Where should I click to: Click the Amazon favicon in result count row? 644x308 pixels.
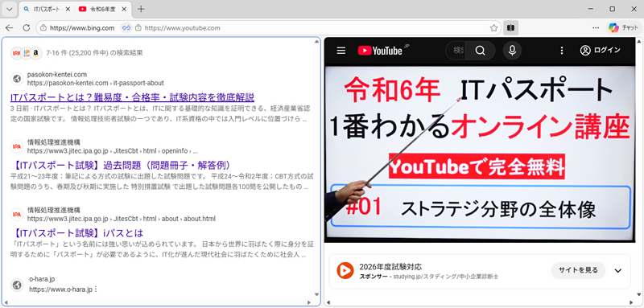pyautogui.click(x=36, y=53)
